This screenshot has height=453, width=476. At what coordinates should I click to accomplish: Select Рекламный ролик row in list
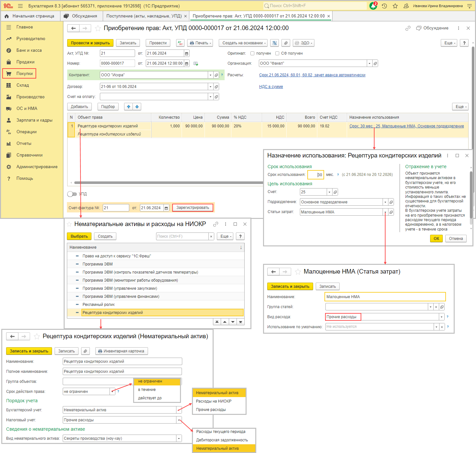[x=155, y=305]
